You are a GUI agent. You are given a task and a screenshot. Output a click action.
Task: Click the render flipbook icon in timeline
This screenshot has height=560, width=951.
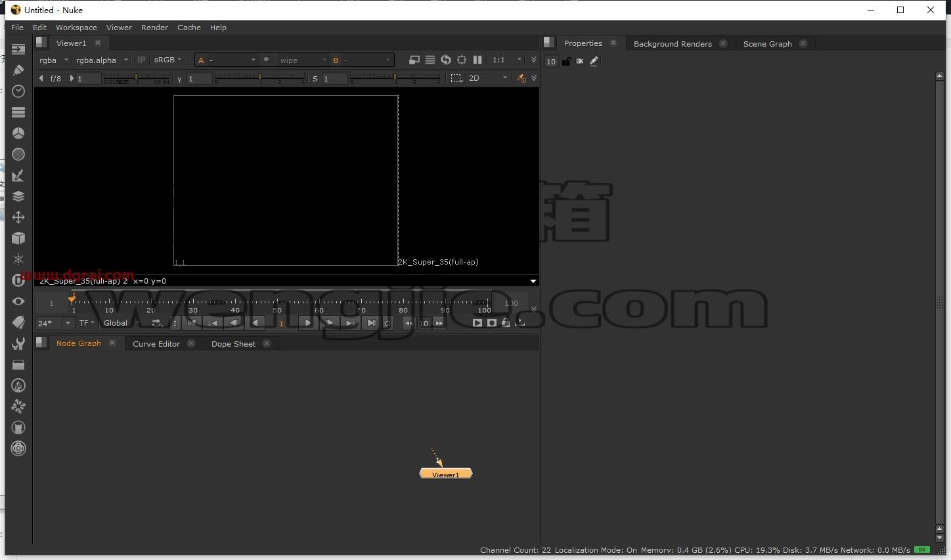coord(477,323)
